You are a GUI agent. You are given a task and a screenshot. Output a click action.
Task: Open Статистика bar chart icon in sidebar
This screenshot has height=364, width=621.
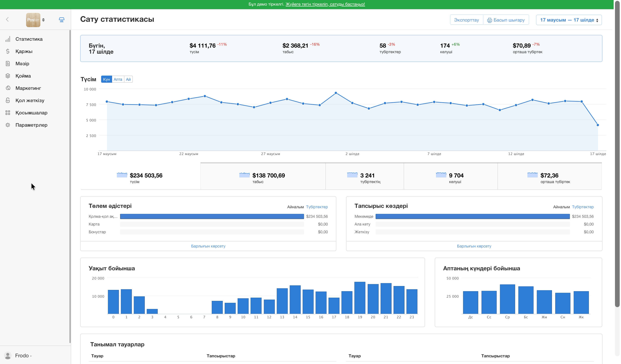coord(8,39)
